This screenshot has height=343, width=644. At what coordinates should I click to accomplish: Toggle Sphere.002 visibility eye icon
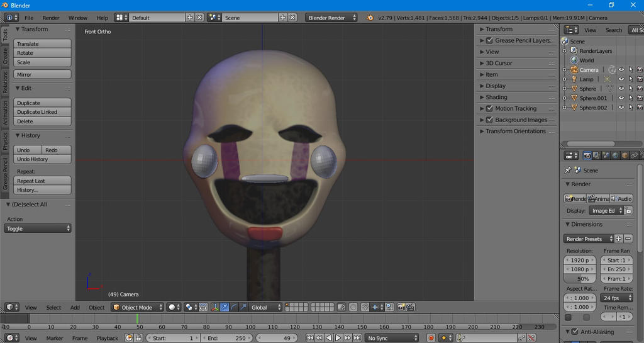point(621,108)
